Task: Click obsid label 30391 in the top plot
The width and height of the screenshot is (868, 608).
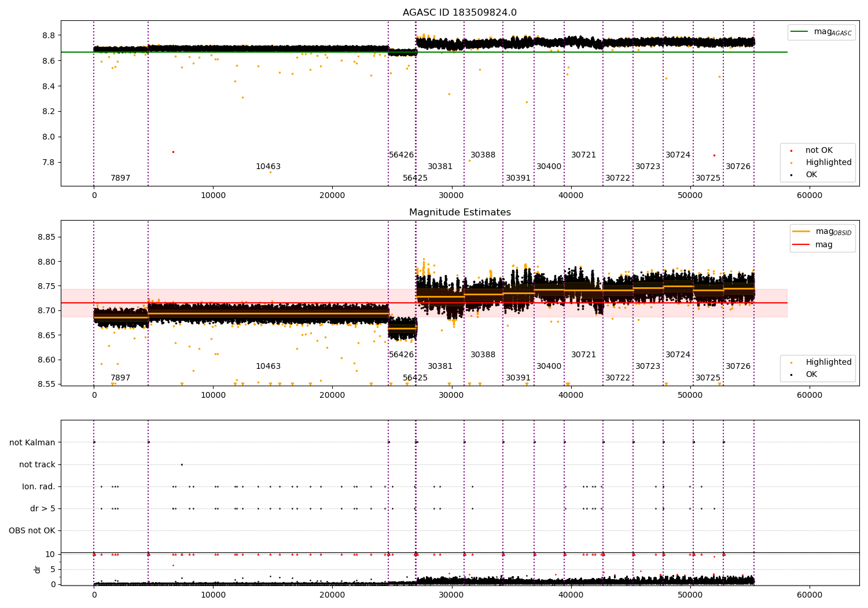Action: pos(518,178)
